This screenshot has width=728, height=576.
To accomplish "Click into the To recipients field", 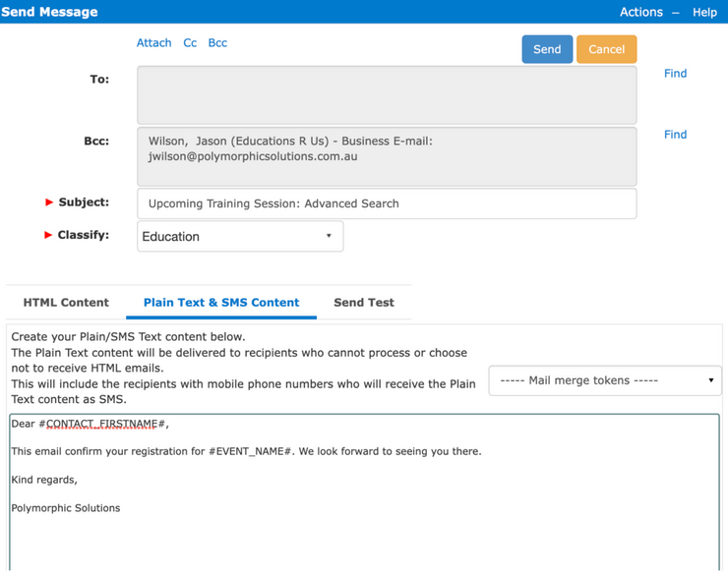I will click(x=387, y=95).
